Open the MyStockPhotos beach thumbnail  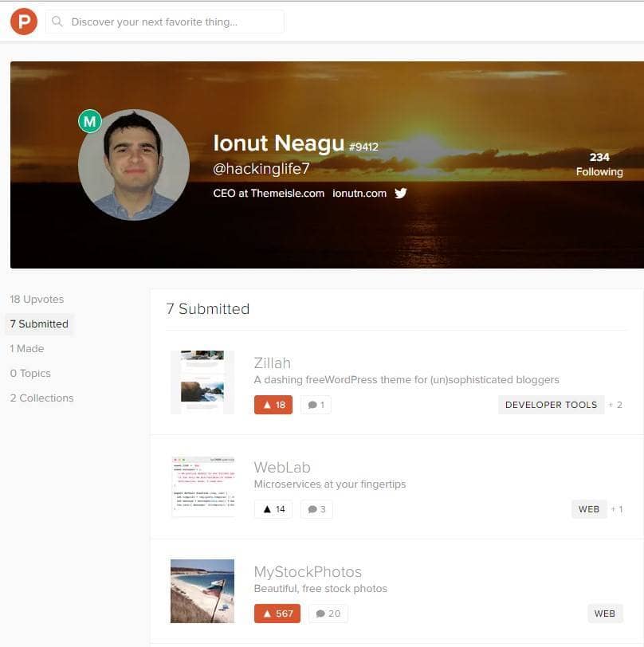coord(202,591)
